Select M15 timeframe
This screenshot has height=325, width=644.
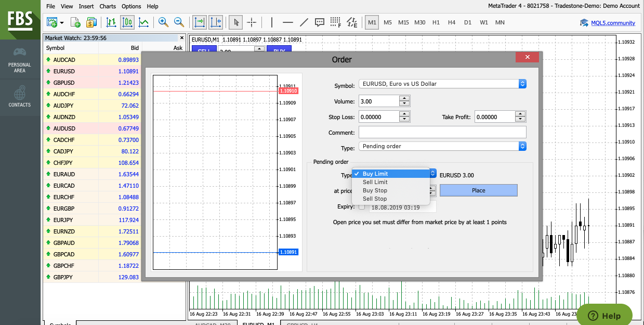(403, 22)
